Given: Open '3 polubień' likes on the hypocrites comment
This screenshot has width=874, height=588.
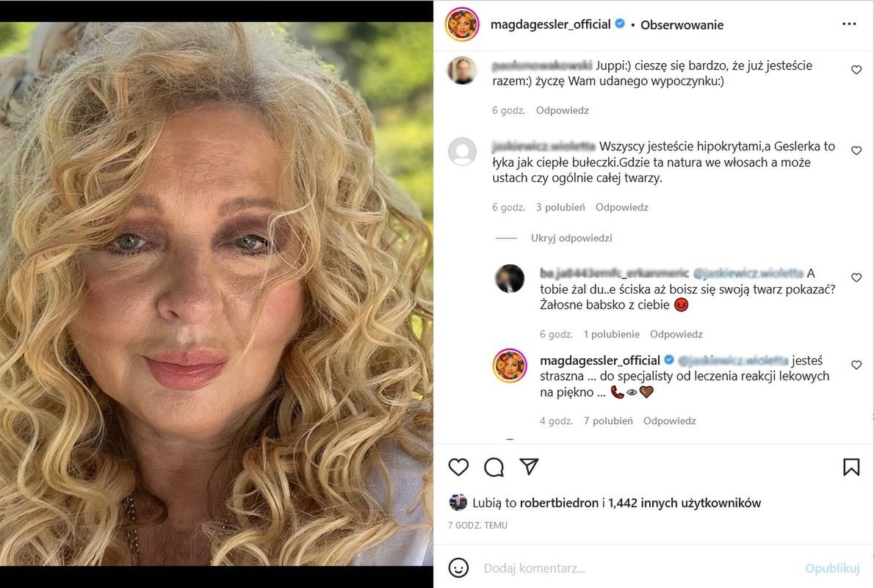Looking at the screenshot, I should (560, 207).
